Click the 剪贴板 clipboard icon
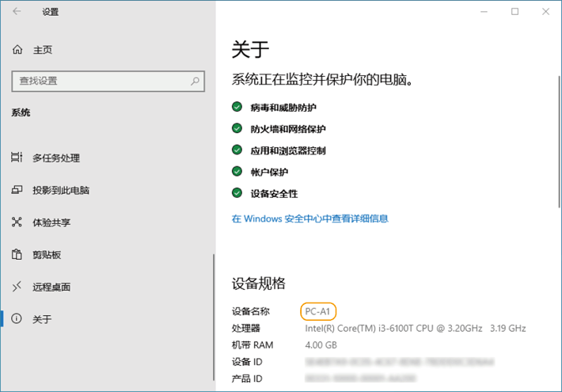562x392 pixels. (17, 254)
